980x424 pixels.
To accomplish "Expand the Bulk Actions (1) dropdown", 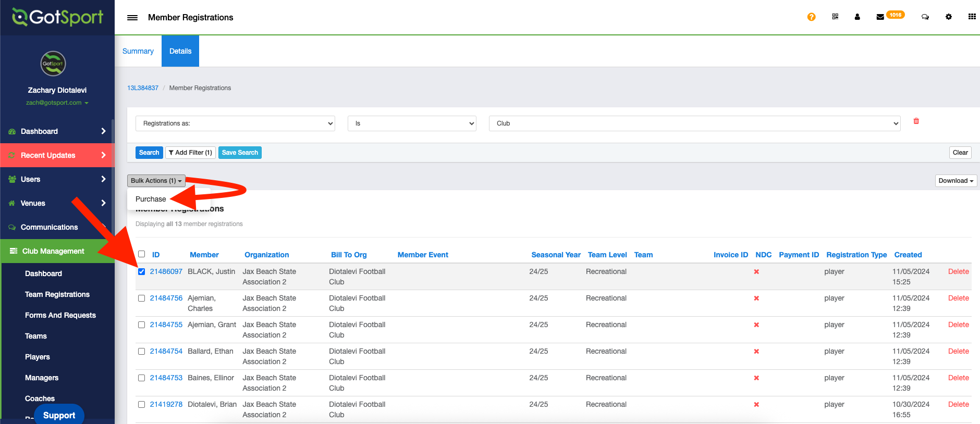I will tap(156, 181).
